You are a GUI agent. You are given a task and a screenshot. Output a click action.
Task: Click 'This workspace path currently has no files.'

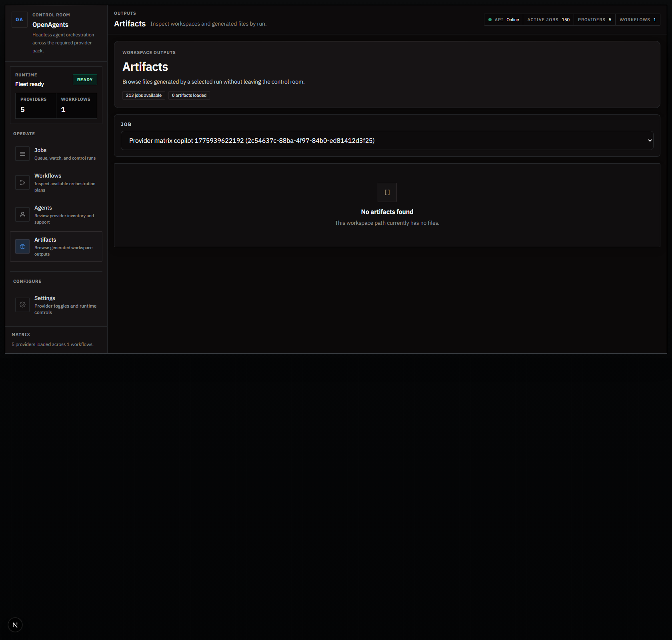[x=387, y=223]
